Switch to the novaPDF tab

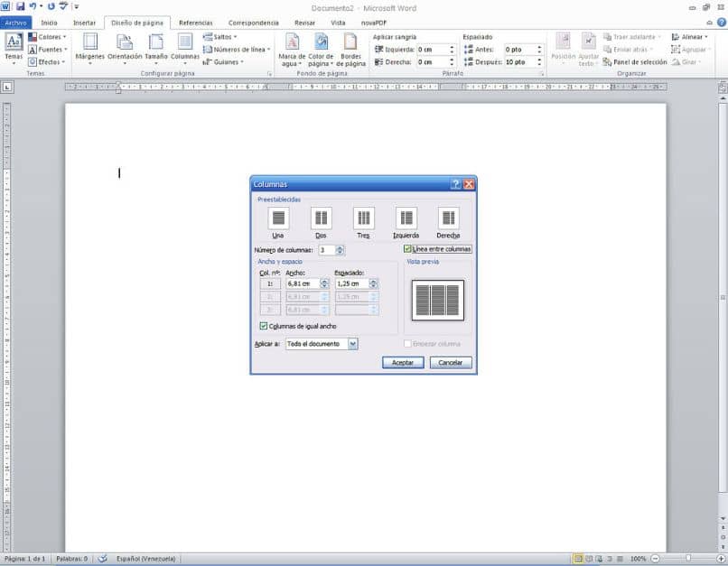(374, 23)
